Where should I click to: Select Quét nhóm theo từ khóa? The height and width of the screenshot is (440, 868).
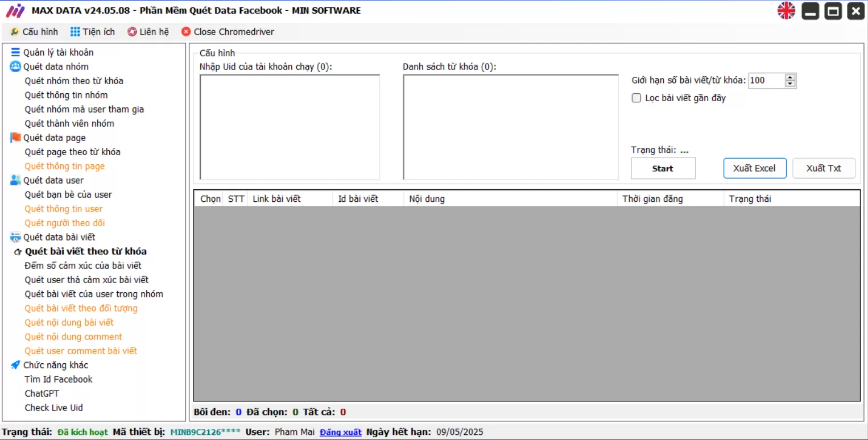pos(74,81)
